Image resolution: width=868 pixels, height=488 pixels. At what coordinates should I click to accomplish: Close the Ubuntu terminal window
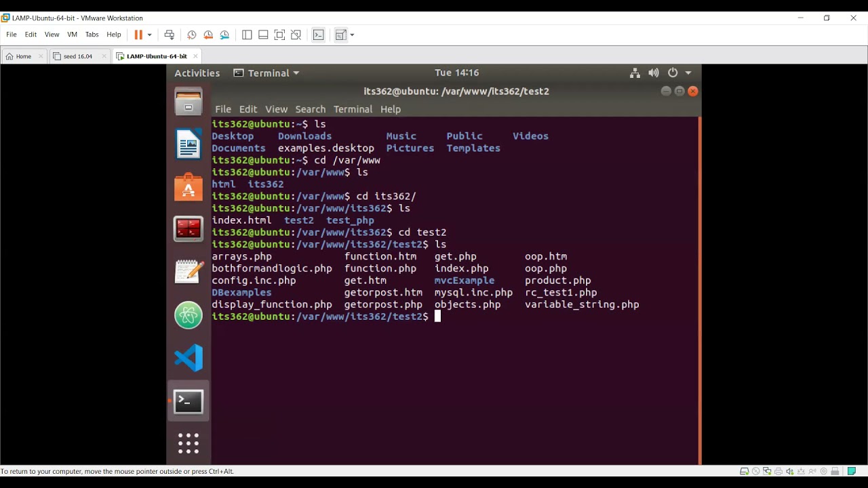[x=692, y=91]
